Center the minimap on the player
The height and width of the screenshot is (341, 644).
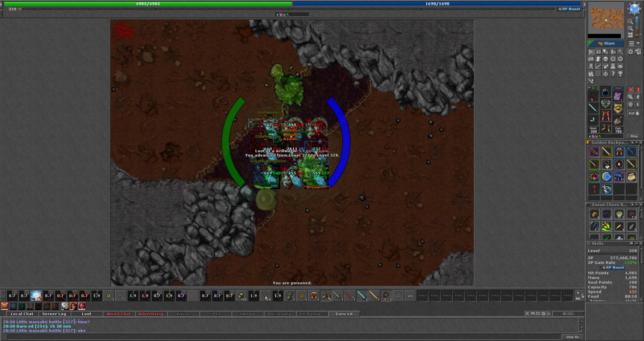630,35
